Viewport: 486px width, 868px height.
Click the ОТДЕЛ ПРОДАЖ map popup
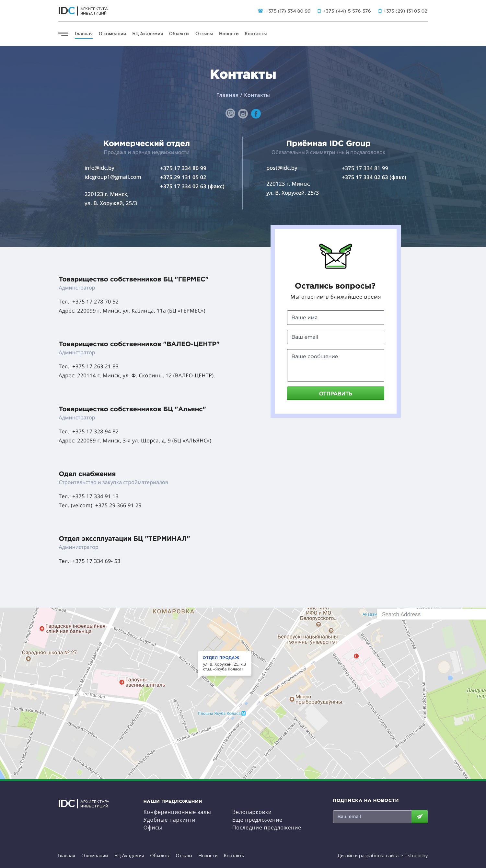(x=224, y=663)
